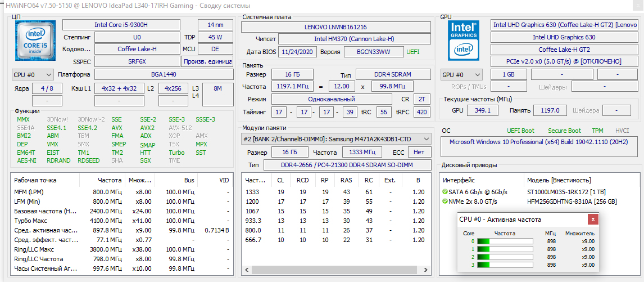The width and height of the screenshot is (644, 282).
Task: Select the MFM (LPM) row
Action: 122,192
